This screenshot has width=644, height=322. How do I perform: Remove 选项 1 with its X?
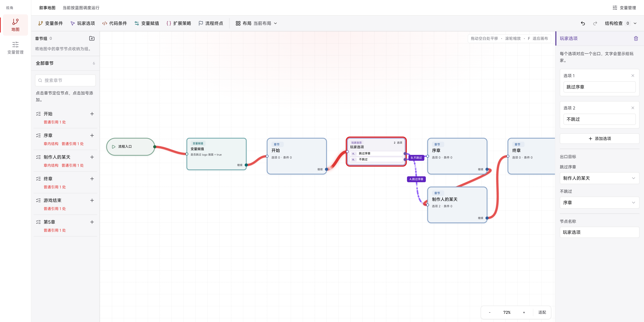pos(632,76)
